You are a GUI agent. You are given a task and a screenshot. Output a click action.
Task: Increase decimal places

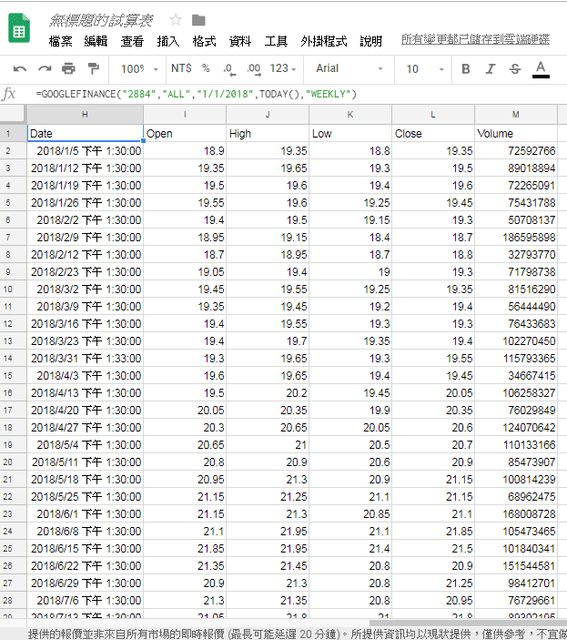point(254,69)
